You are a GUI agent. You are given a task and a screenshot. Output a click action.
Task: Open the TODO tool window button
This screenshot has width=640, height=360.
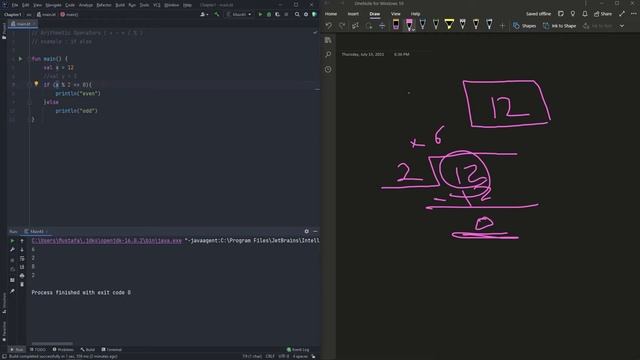point(38,350)
